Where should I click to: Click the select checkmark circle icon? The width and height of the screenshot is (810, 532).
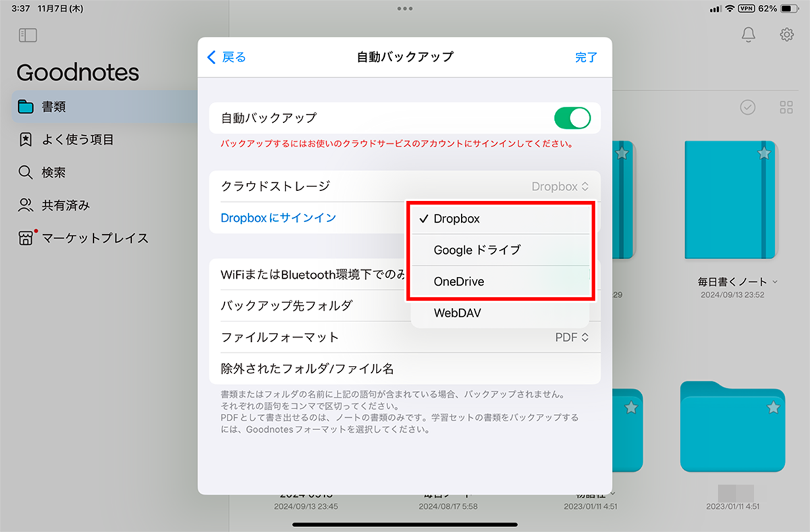pos(747,107)
